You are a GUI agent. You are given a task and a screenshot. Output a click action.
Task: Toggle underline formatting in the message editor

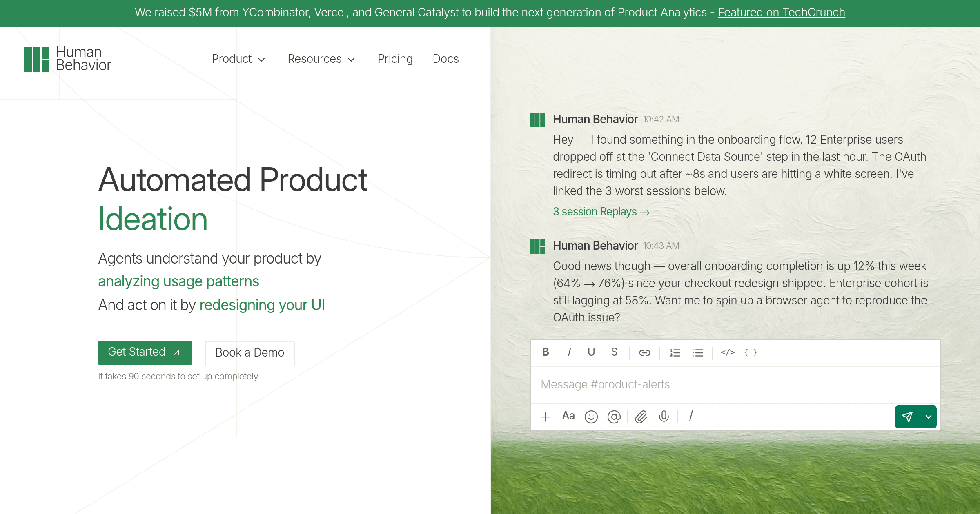(x=591, y=352)
